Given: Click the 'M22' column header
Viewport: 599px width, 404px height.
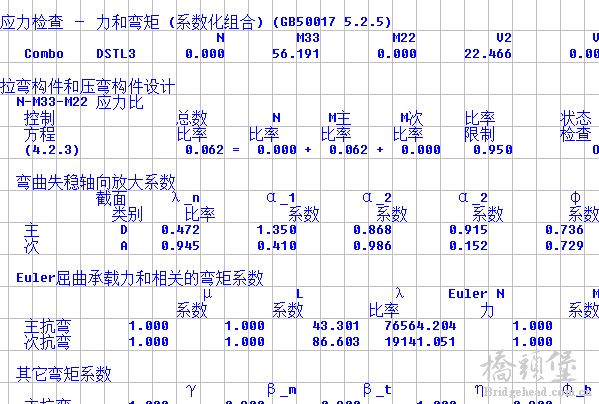Looking at the screenshot, I should tap(404, 38).
